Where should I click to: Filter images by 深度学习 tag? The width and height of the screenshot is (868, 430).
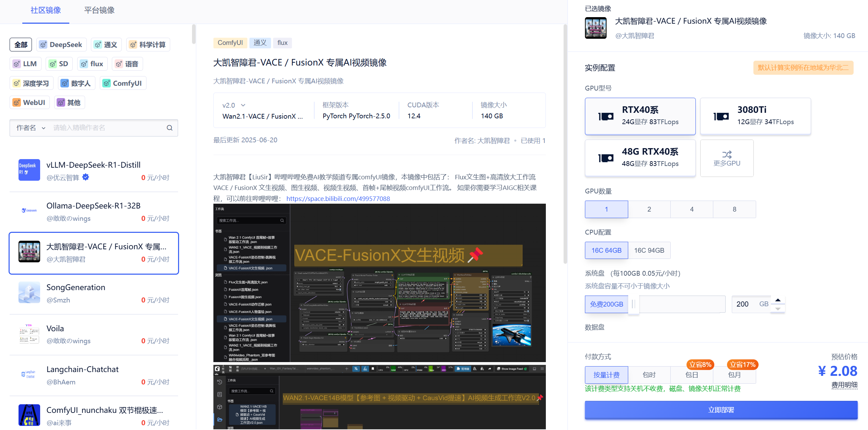(32, 83)
